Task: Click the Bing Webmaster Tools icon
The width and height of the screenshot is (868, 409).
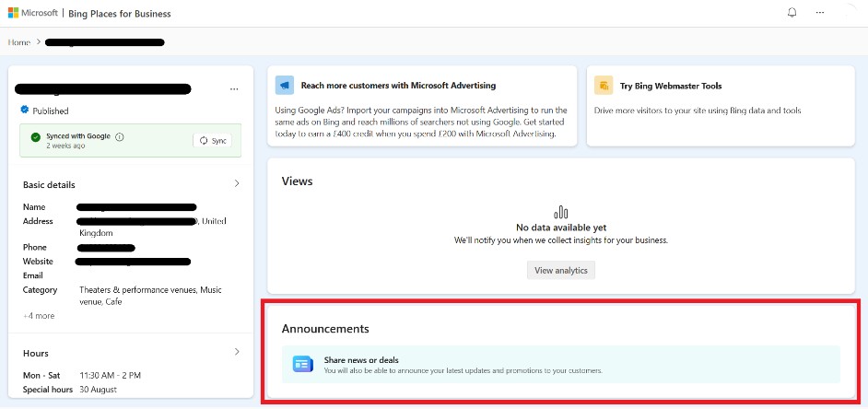Action: click(604, 86)
